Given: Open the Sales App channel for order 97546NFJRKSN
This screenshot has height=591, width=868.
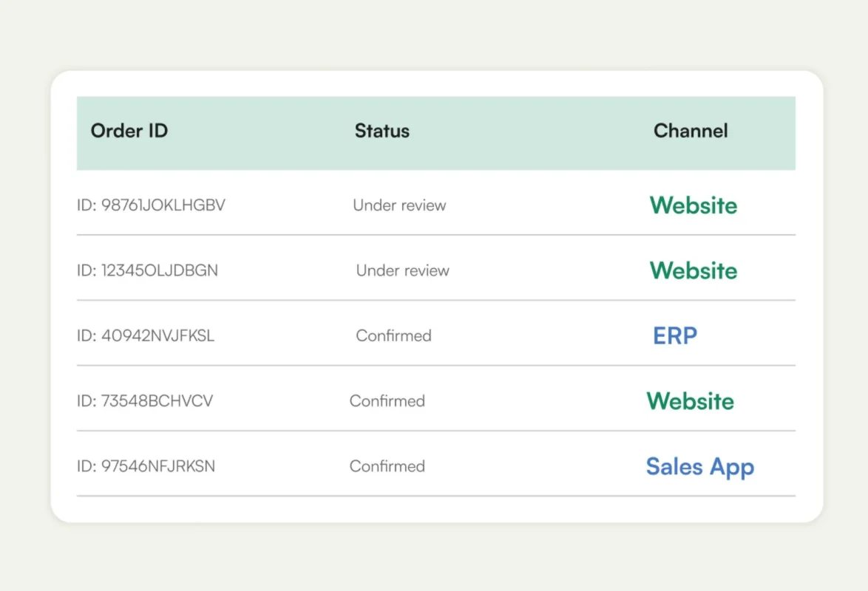Looking at the screenshot, I should coord(699,466).
